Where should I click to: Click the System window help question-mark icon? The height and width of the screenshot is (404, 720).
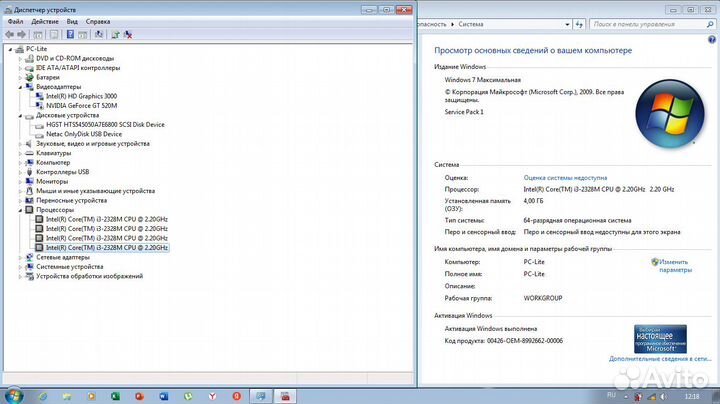click(x=712, y=40)
